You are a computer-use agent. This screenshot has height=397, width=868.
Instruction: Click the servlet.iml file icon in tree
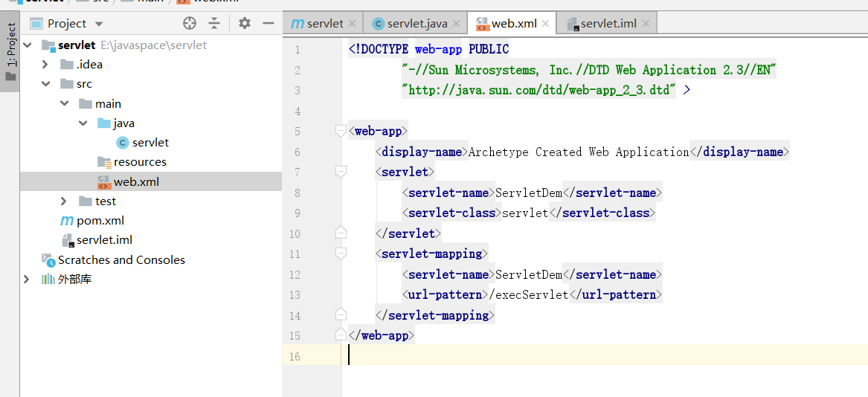pyautogui.click(x=68, y=240)
